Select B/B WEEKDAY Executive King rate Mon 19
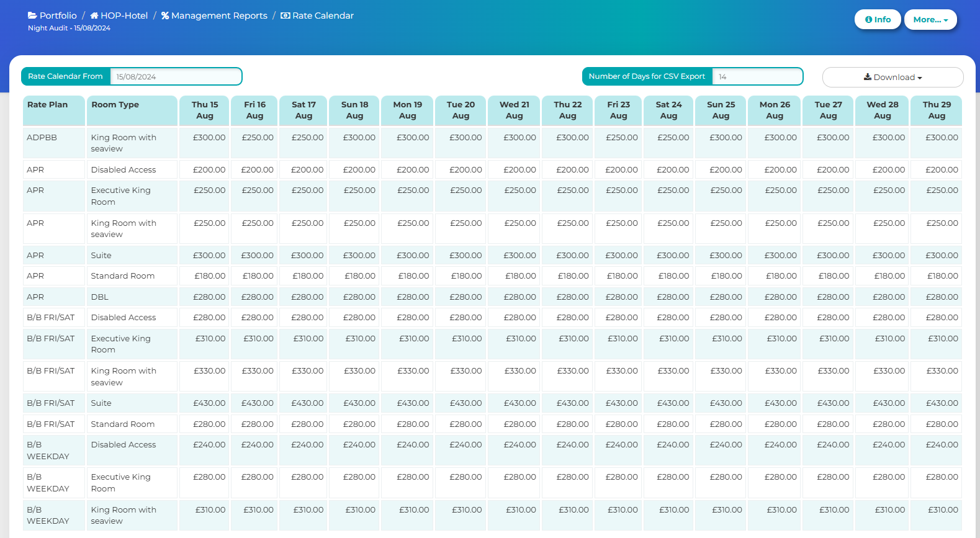This screenshot has height=538, width=980. (x=407, y=482)
